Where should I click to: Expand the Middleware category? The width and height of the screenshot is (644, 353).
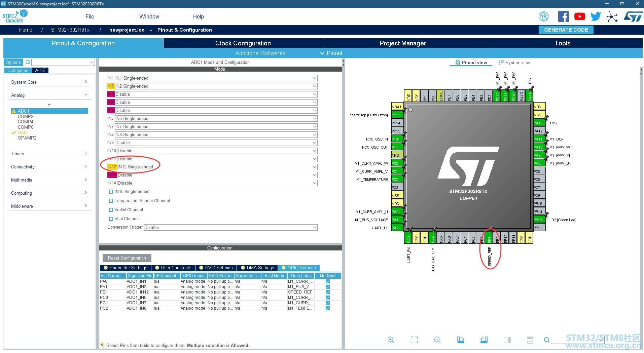pos(49,206)
